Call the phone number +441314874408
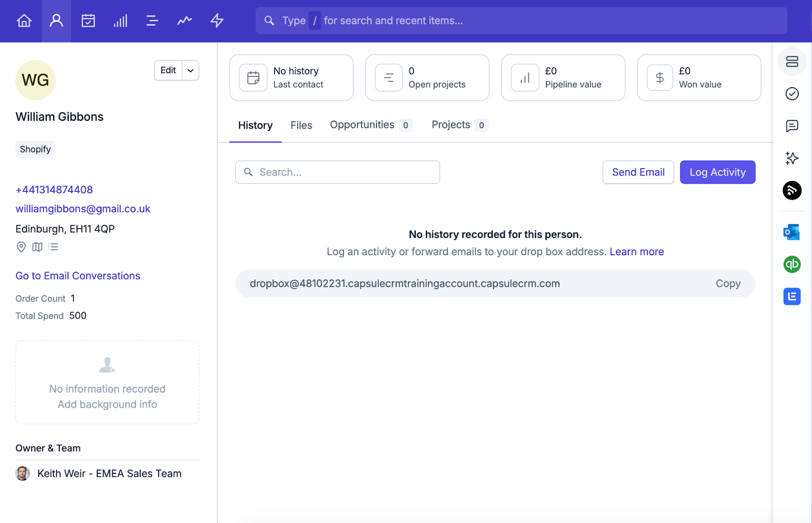Viewport: 812px width, 523px height. (54, 190)
